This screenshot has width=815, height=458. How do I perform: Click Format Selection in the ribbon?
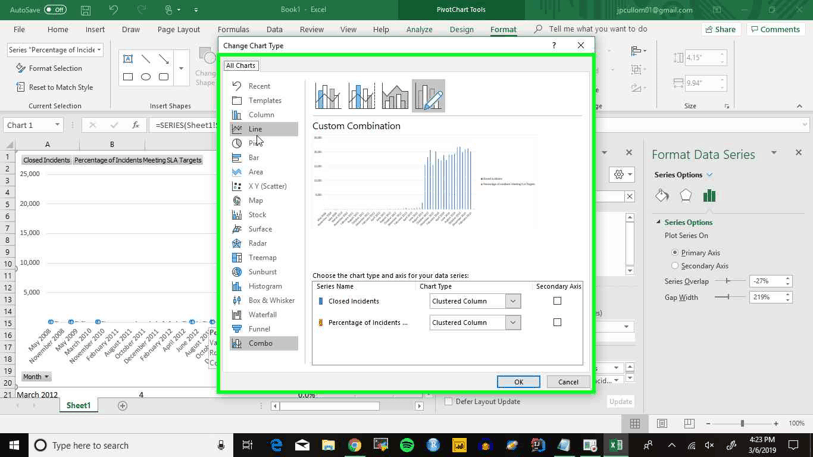[48, 68]
